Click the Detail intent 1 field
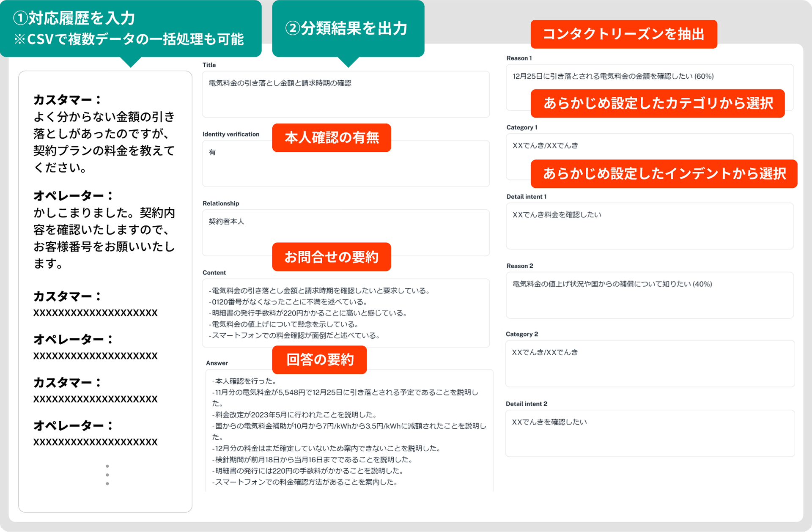Viewport: 812px width, 532px height. 649,226
